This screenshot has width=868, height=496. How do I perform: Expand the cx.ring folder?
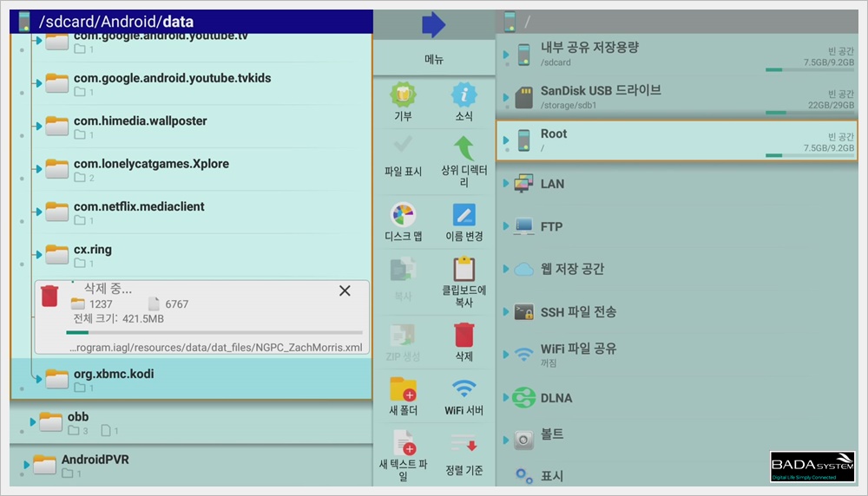[x=37, y=254]
